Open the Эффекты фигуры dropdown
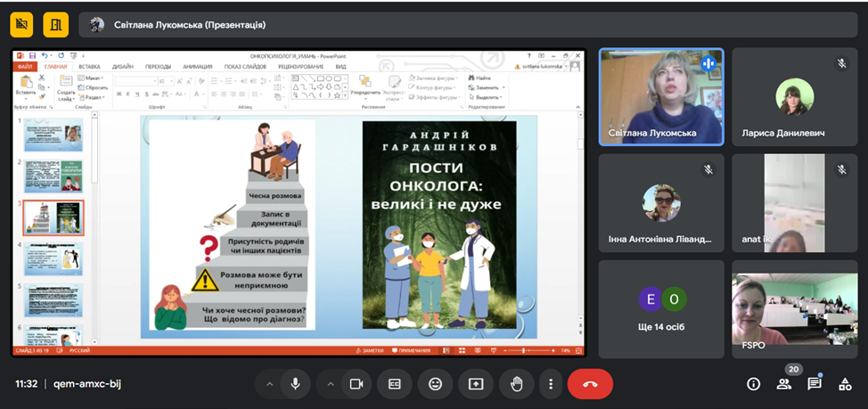The width and height of the screenshot is (868, 409). (x=435, y=97)
